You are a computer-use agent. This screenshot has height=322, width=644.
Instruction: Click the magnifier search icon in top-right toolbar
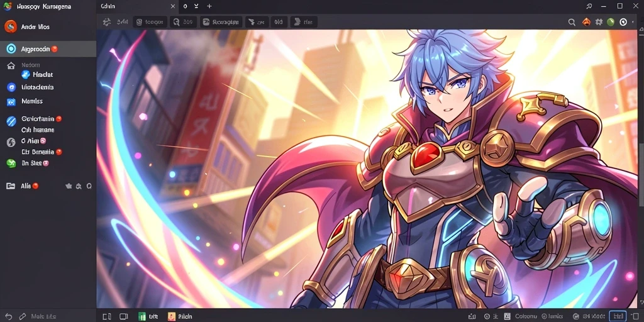(571, 22)
